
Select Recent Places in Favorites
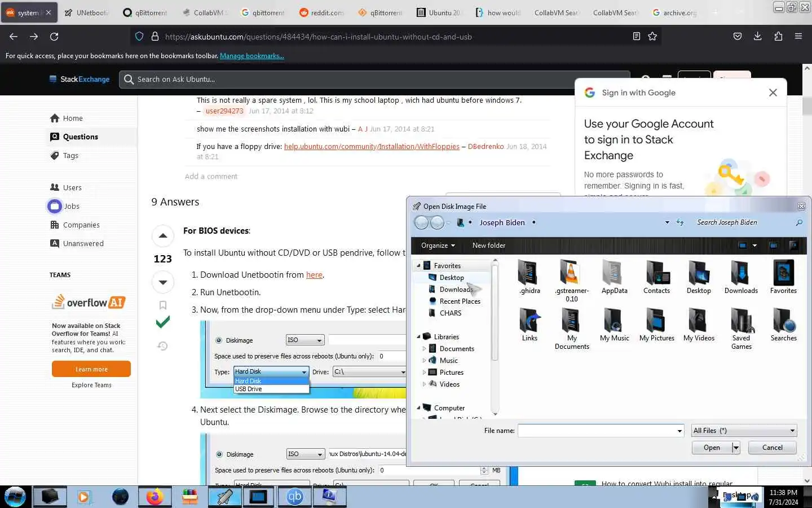click(x=460, y=301)
